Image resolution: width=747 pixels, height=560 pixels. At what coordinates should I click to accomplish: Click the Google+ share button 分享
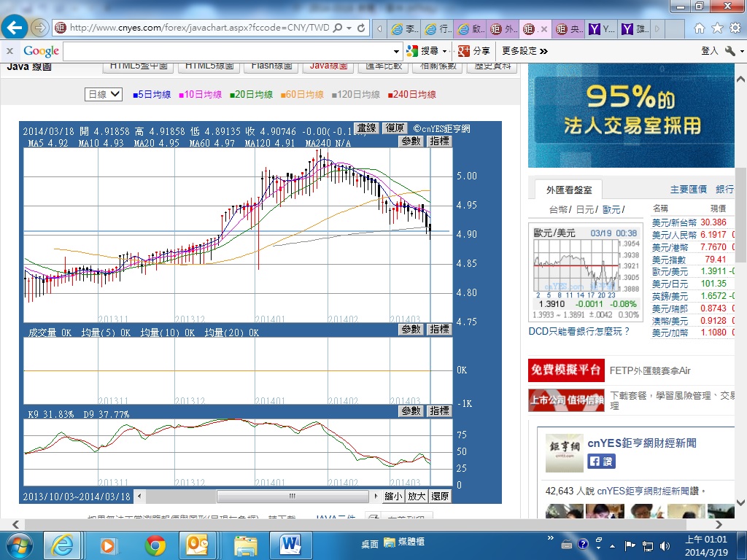(473, 51)
